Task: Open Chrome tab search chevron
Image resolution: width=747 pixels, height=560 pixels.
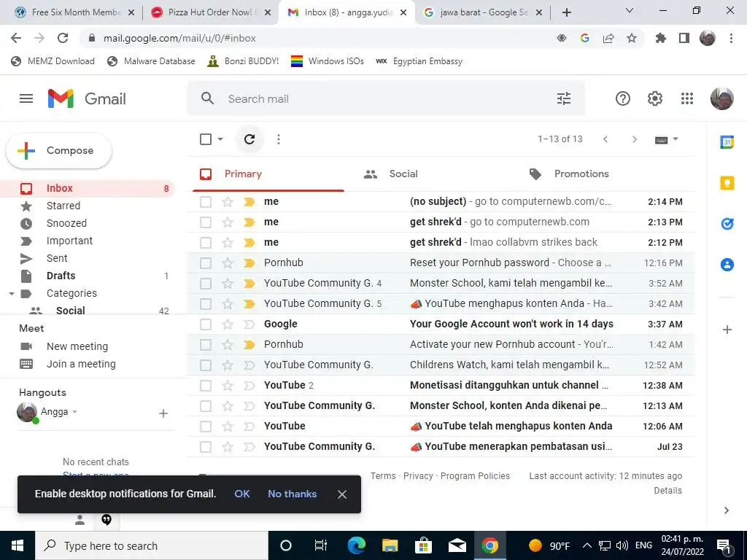Action: point(629,10)
